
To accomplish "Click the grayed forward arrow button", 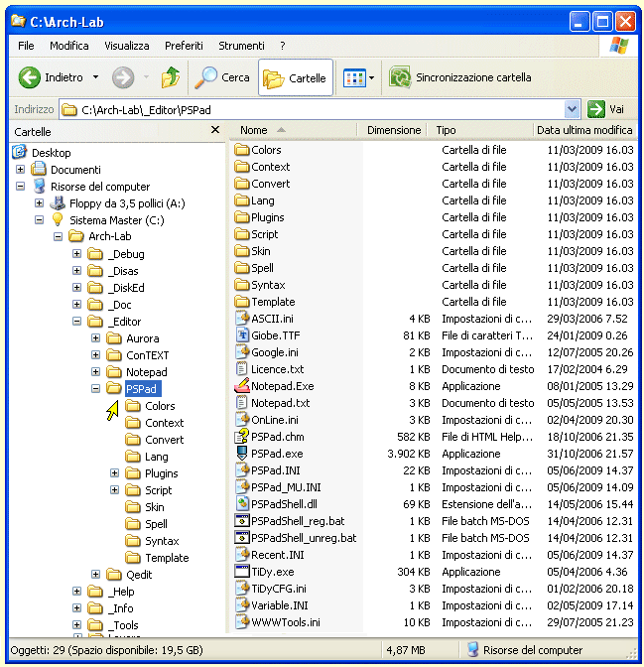I will click(x=123, y=77).
